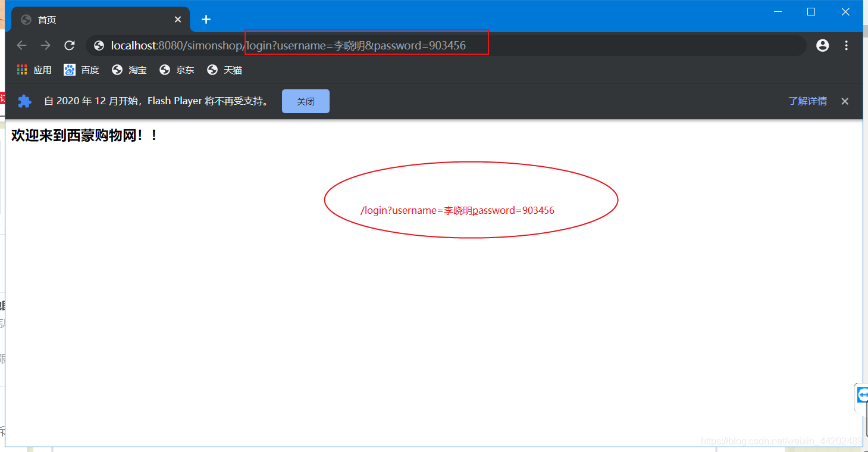Open the 应用 apps bookmark
The height and width of the screenshot is (452, 868).
point(34,70)
